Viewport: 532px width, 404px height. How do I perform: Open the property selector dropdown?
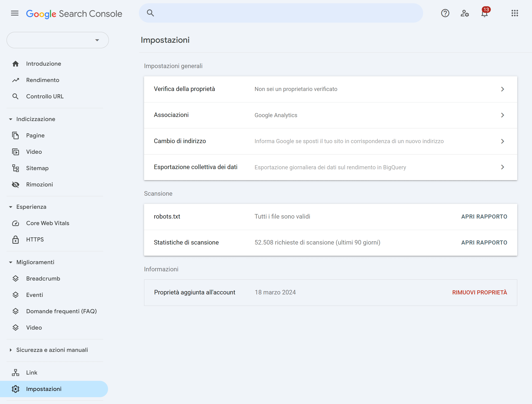[58, 40]
